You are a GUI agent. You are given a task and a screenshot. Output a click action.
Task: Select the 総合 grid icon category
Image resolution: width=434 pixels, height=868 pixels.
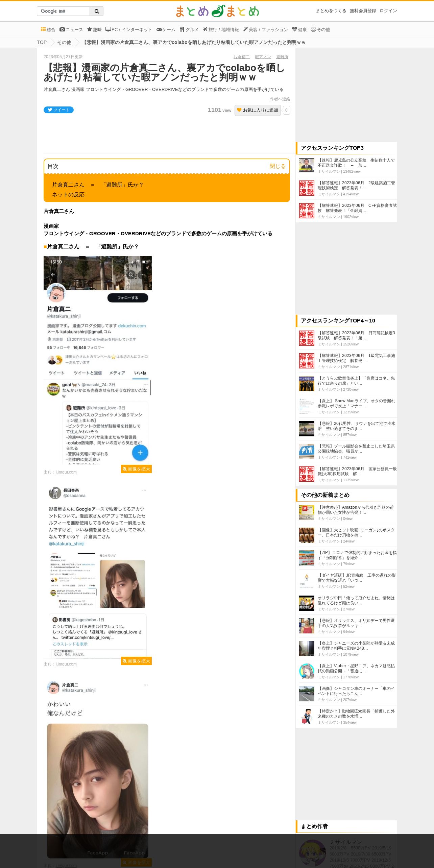coord(48,29)
